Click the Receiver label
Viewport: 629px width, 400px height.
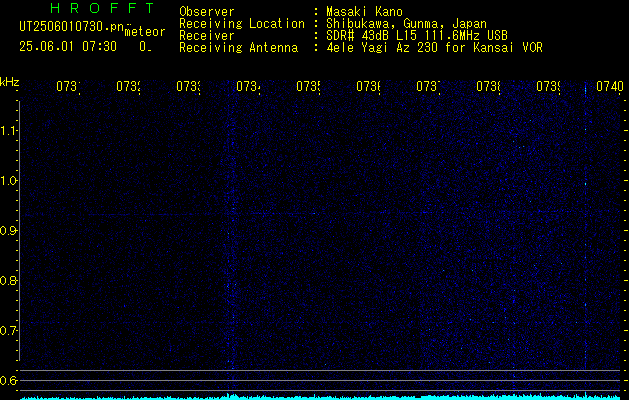point(207,36)
